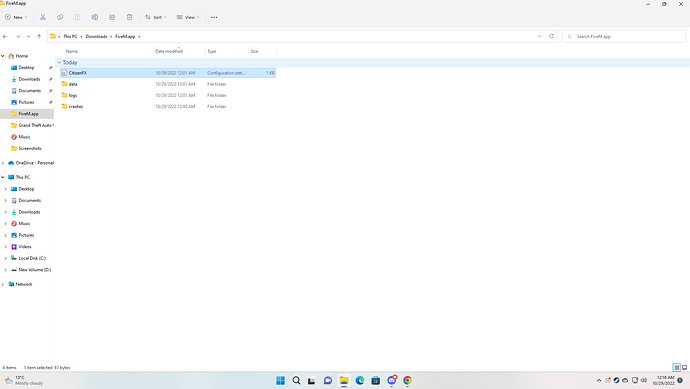Open pinned Desktop under Home

tap(27, 68)
